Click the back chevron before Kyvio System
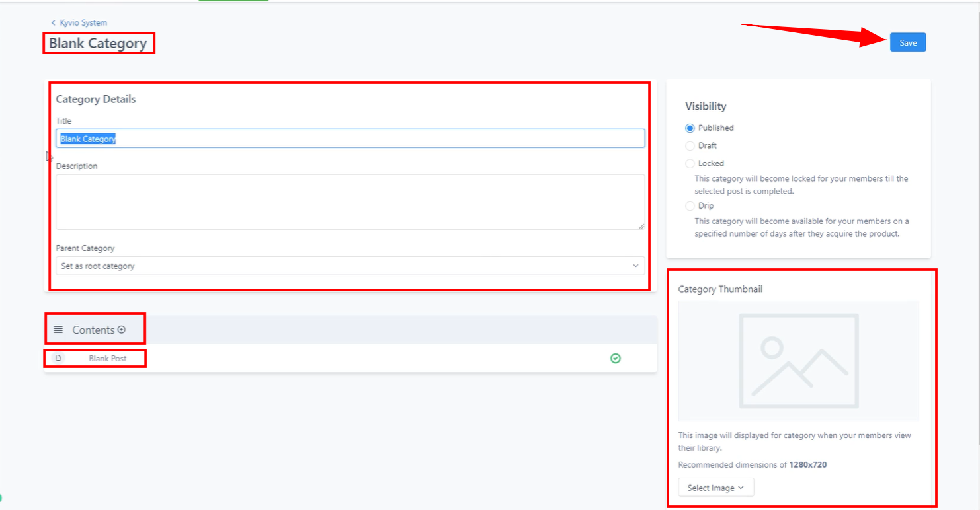 (54, 23)
